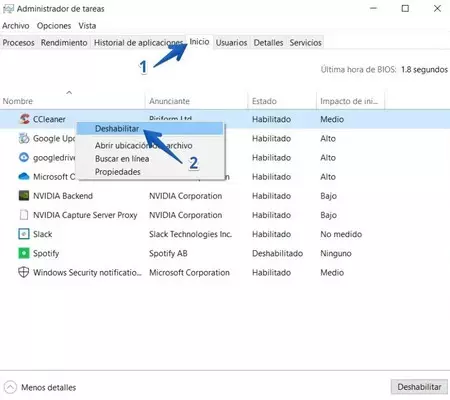Click the Google Update icon
Screen dimensions: 450x400
point(24,138)
